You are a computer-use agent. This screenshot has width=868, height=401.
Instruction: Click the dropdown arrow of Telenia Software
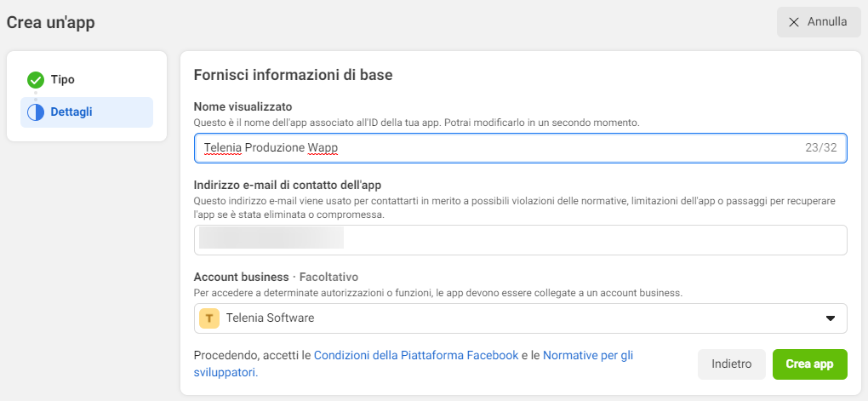point(830,318)
